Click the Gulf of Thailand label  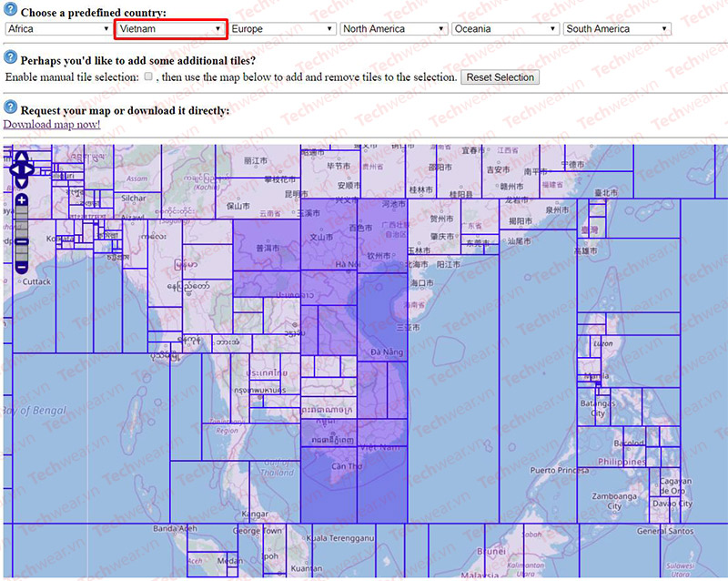[277, 468]
